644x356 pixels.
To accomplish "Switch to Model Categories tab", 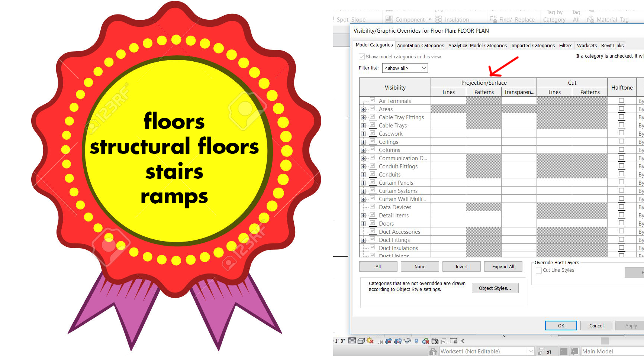I will point(374,45).
